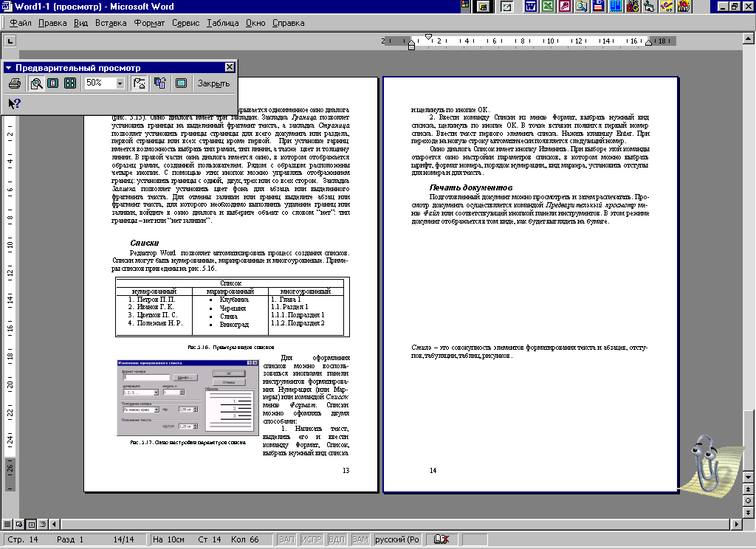Launch Excel from Office shortcut bar
756x549 pixels.
(548, 6)
